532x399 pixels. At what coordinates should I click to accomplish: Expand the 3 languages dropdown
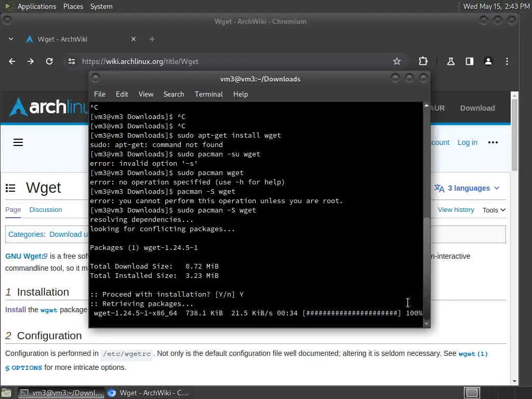467,188
